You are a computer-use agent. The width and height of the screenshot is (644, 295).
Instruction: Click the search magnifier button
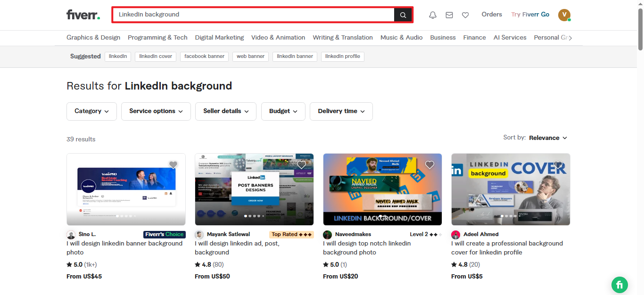pyautogui.click(x=403, y=15)
